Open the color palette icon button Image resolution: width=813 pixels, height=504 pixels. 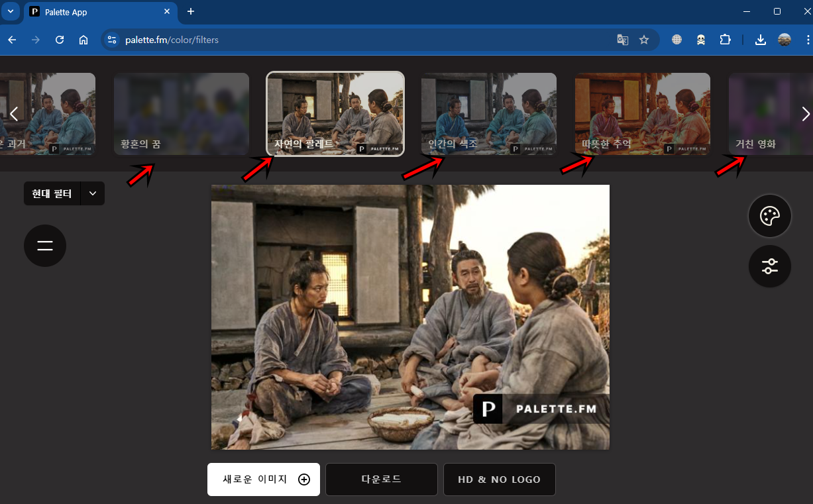click(770, 216)
